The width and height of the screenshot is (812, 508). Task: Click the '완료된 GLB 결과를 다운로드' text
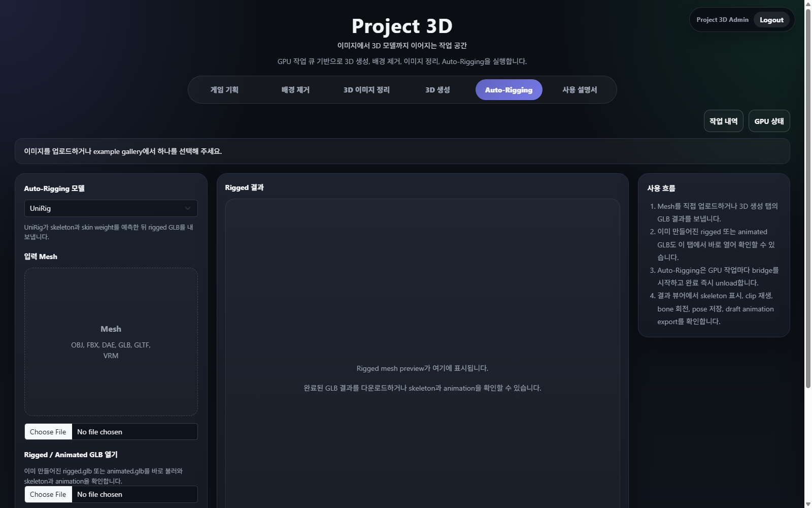[x=422, y=388]
